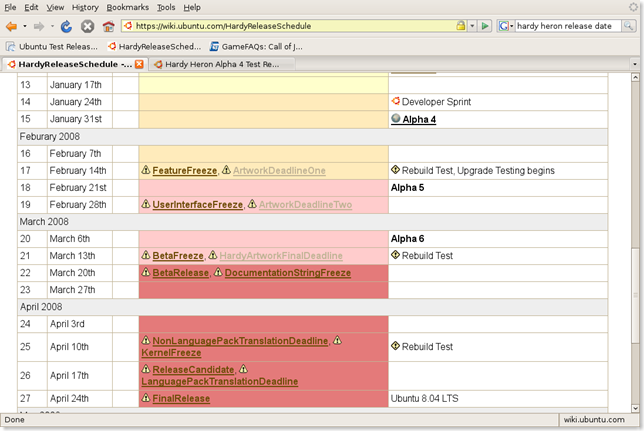
Task: Click the search box with hardy heron text
Action: 568,26
